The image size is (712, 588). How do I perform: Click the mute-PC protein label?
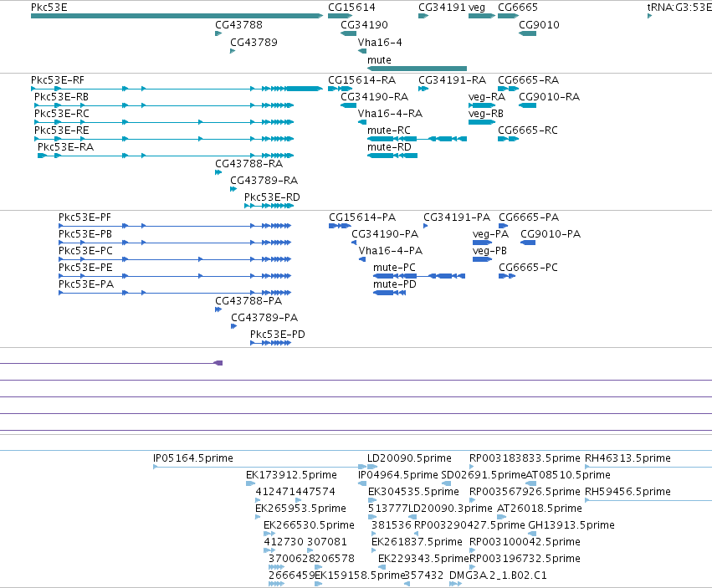(394, 268)
